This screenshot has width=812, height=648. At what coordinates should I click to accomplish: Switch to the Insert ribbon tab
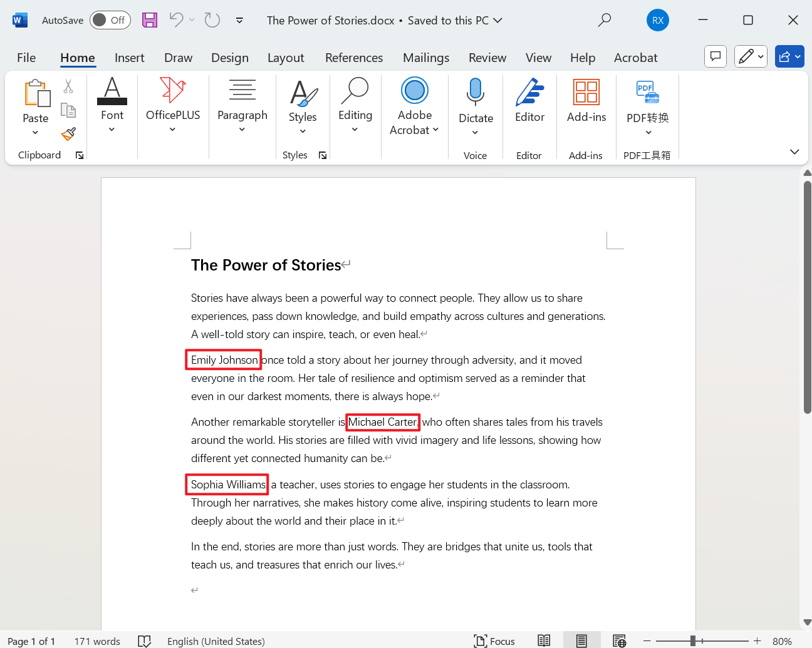(130, 57)
